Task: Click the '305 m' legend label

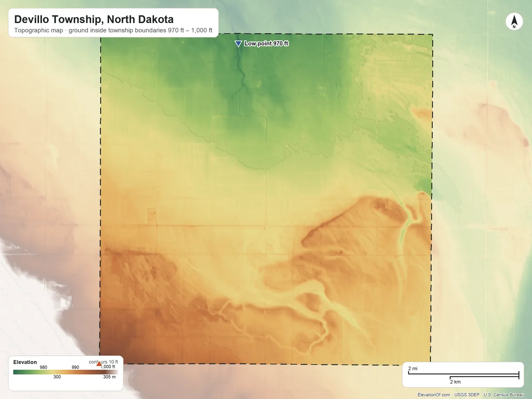Action: point(110,377)
